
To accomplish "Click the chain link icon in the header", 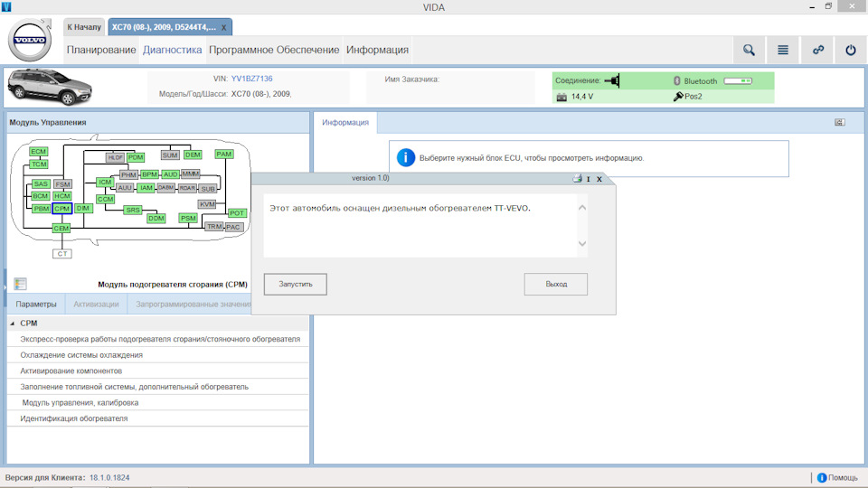I will click(817, 51).
